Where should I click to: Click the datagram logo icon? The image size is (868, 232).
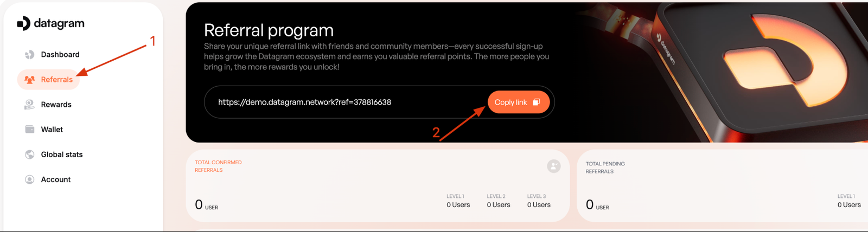click(23, 23)
